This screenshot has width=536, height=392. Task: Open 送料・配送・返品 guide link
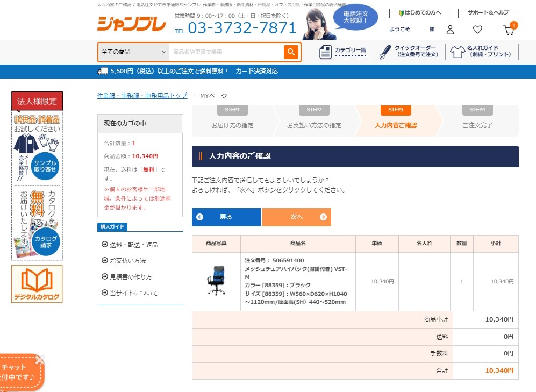pos(133,245)
